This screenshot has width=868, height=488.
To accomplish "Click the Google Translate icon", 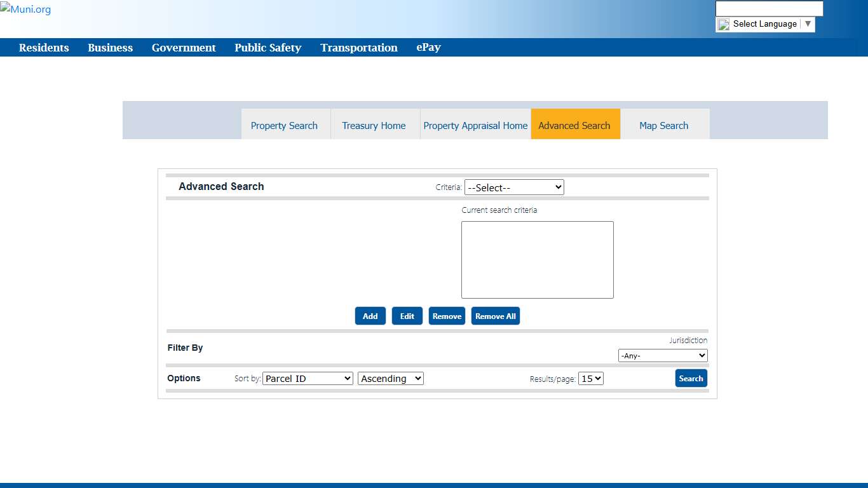I will click(x=724, y=25).
